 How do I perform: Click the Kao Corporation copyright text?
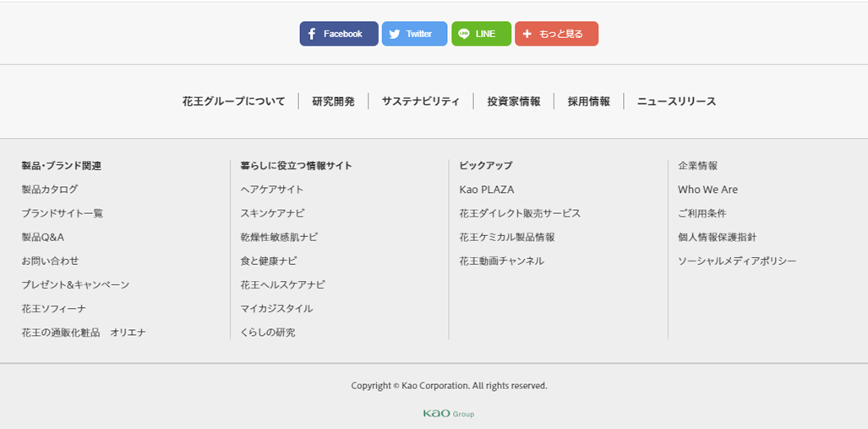coord(449,386)
